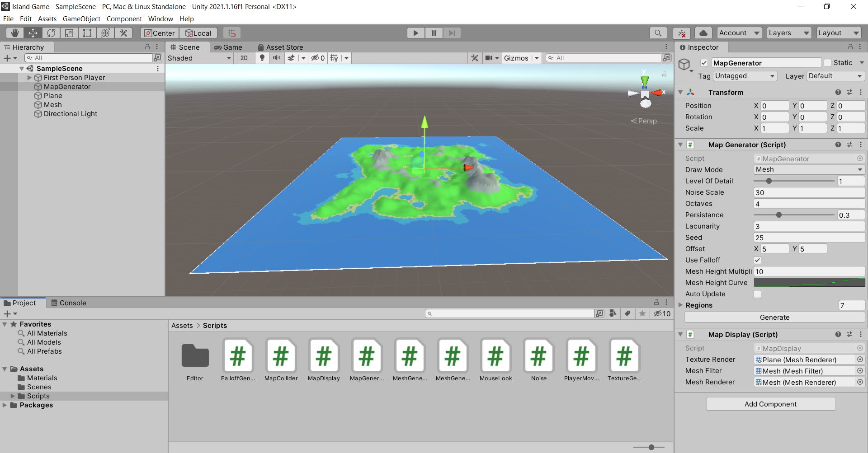This screenshot has height=453, width=868.
Task: Click the Pause button
Action: pos(434,33)
